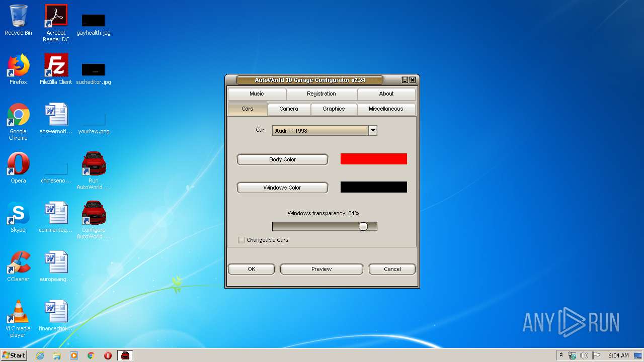The height and width of the screenshot is (362, 644).
Task: Select the answernoti... Word document
Action: 56,119
